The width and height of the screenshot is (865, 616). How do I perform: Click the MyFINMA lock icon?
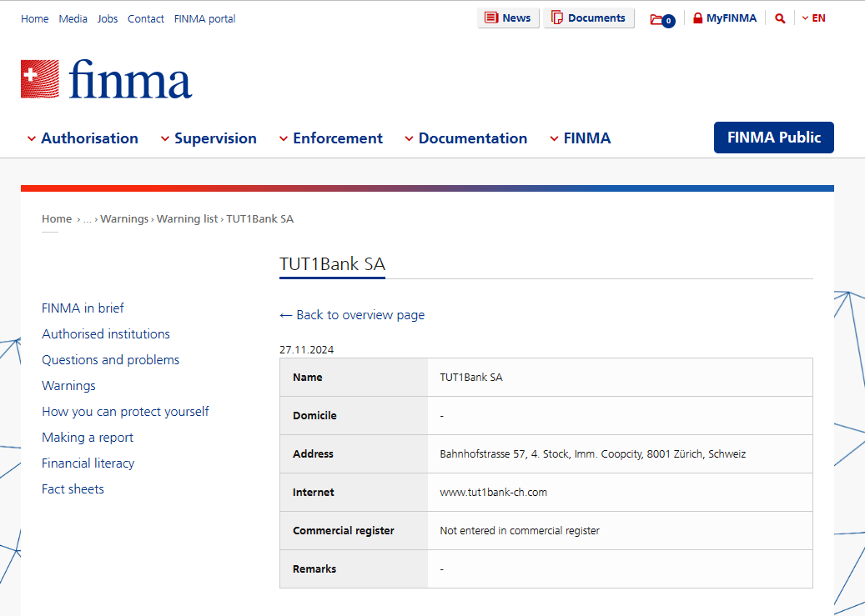pos(697,18)
